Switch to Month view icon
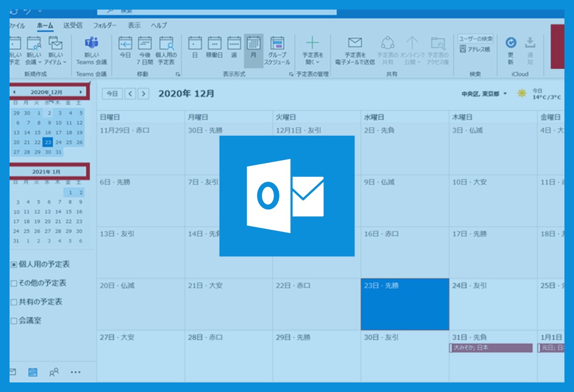The width and height of the screenshot is (574, 392). 254,44
